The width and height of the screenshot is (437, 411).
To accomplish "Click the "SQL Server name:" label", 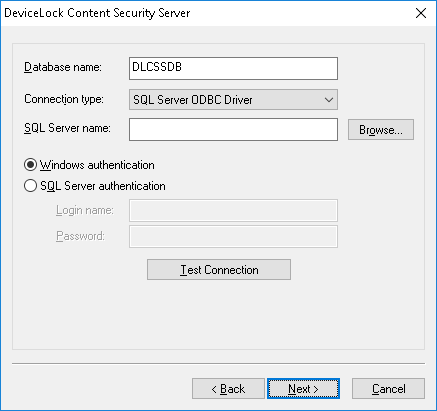I will pyautogui.click(x=67, y=128).
